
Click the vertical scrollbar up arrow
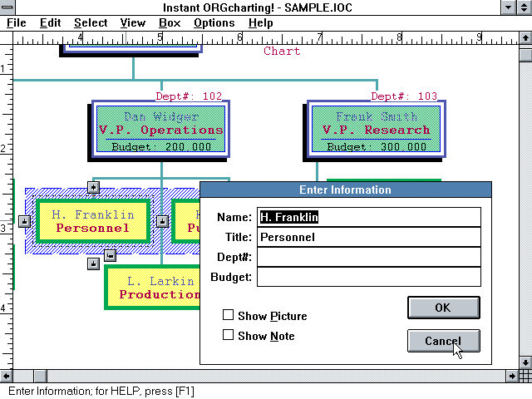pyautogui.click(x=525, y=38)
